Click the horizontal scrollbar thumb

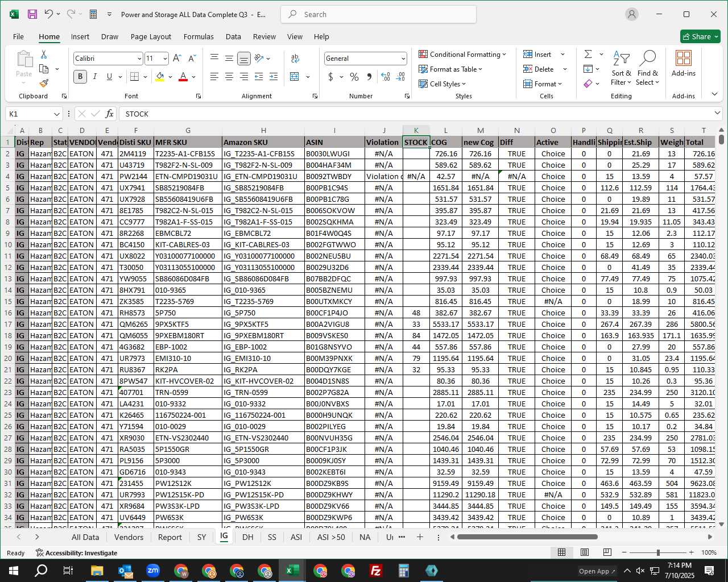click(x=527, y=537)
